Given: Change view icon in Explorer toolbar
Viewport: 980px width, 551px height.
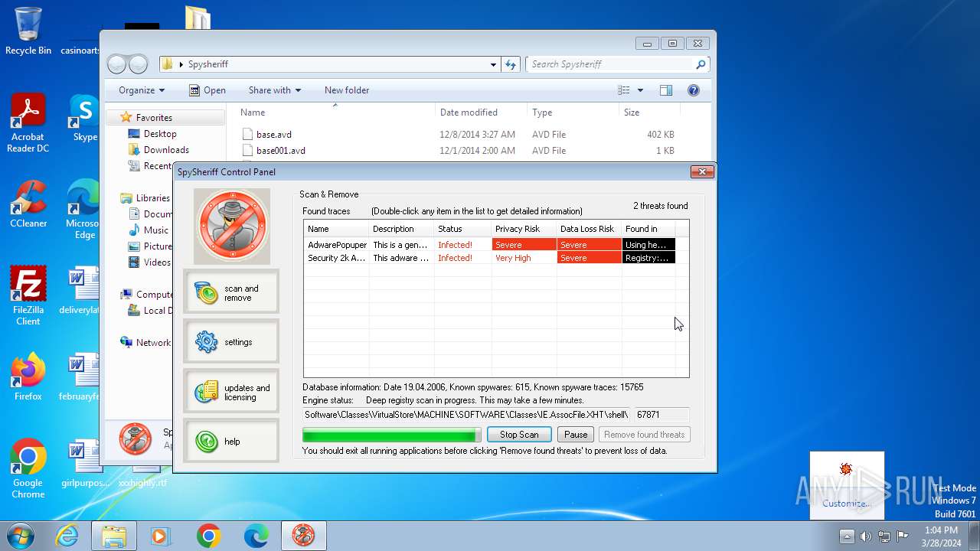Looking at the screenshot, I should (624, 90).
